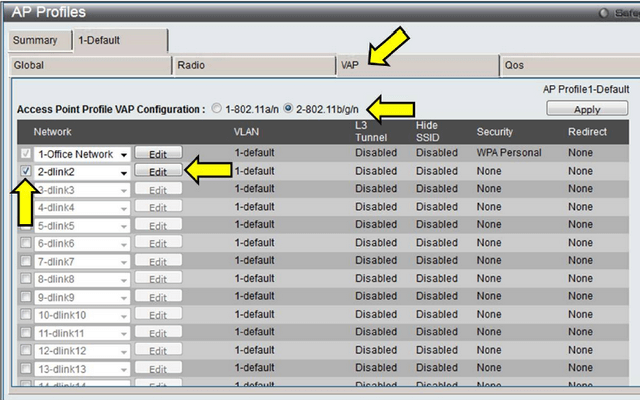Select the VAP tab
The height and width of the screenshot is (400, 640).
415,65
